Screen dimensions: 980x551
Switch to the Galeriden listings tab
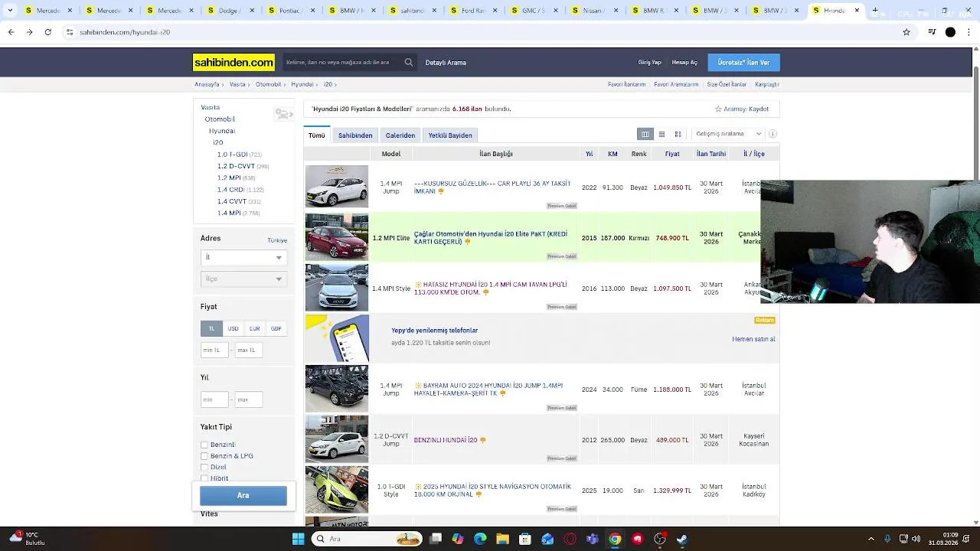coord(400,135)
